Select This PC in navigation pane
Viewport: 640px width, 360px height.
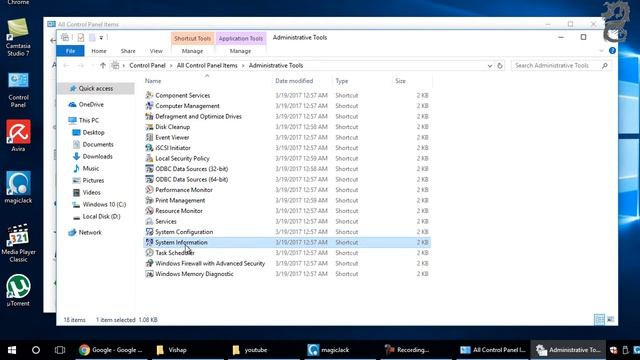point(89,120)
